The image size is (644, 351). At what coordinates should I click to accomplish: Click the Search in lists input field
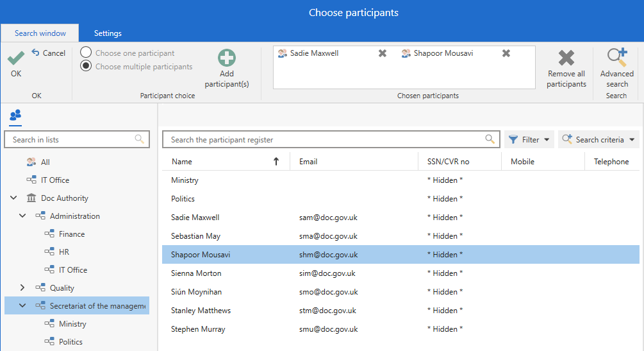[77, 139]
